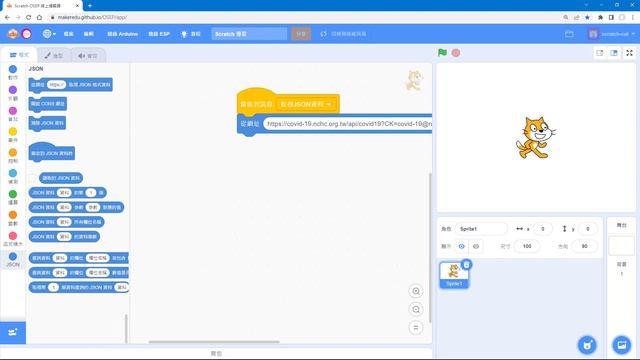Delete Sprite1 using its trash badge
This screenshot has height=360, width=640.
pos(466,265)
